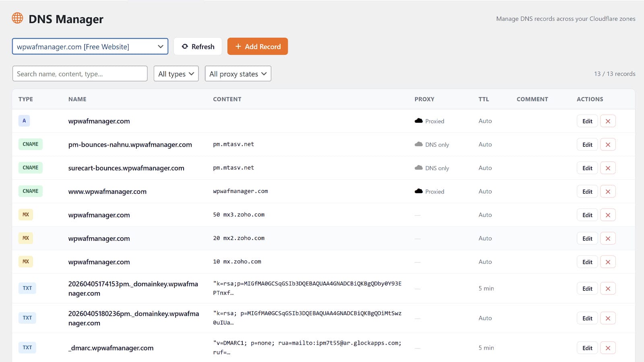Click the MX badge for 50 mx3.zoho.com
The width and height of the screenshot is (644, 362).
(x=26, y=214)
